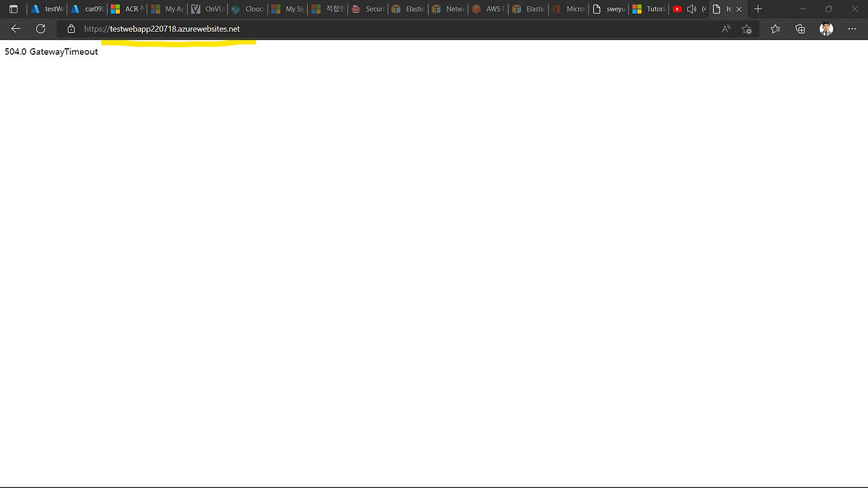The image size is (868, 488).
Task: Open Read Aloud from the address bar
Action: (726, 29)
